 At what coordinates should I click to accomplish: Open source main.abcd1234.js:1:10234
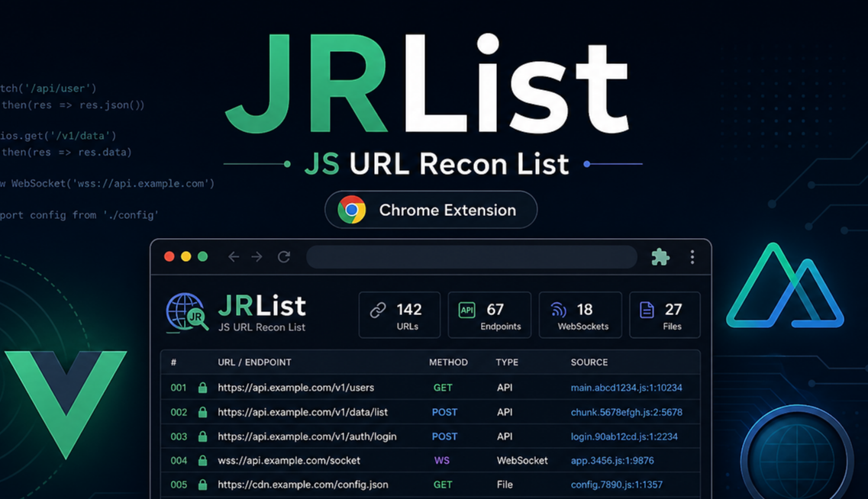coord(627,388)
